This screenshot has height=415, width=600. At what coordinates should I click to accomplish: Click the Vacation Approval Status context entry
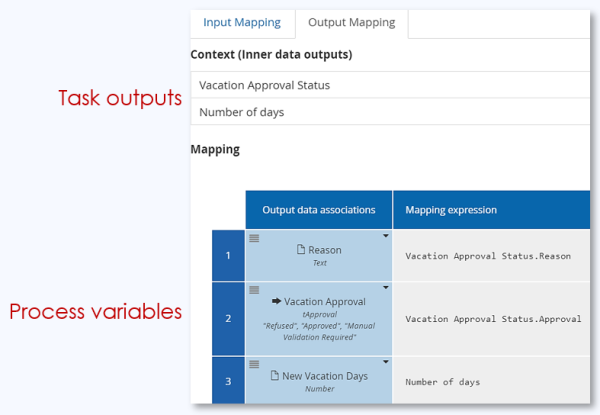click(x=264, y=85)
